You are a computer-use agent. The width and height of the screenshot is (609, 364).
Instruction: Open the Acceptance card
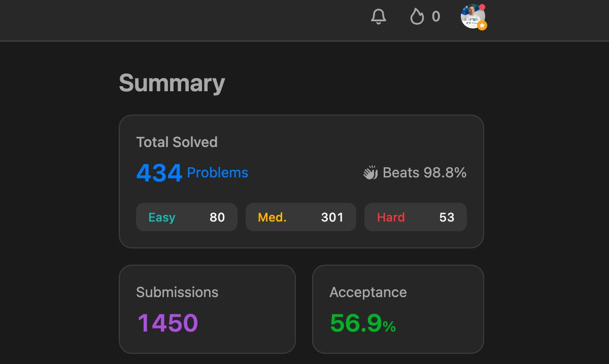point(398,309)
